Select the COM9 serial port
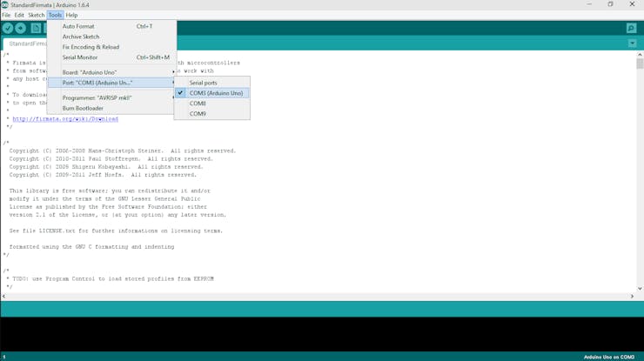The image size is (644, 361). (x=212, y=114)
